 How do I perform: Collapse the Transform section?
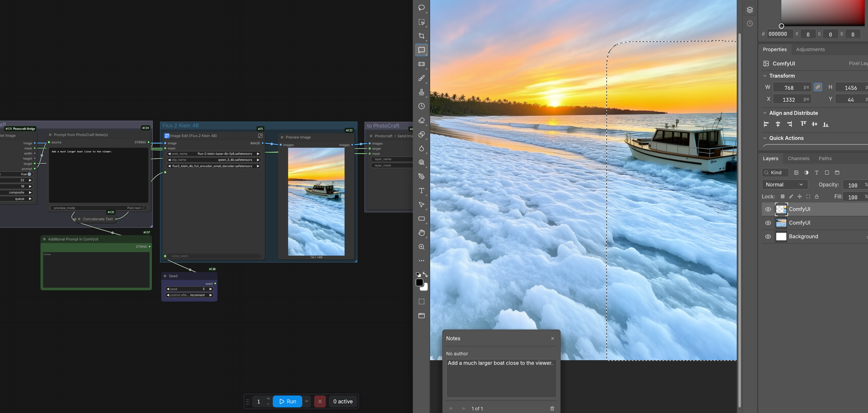tap(765, 76)
